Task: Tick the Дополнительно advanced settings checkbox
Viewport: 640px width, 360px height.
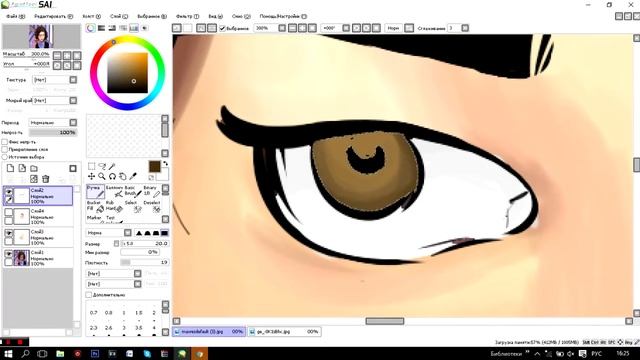Action: click(89, 295)
